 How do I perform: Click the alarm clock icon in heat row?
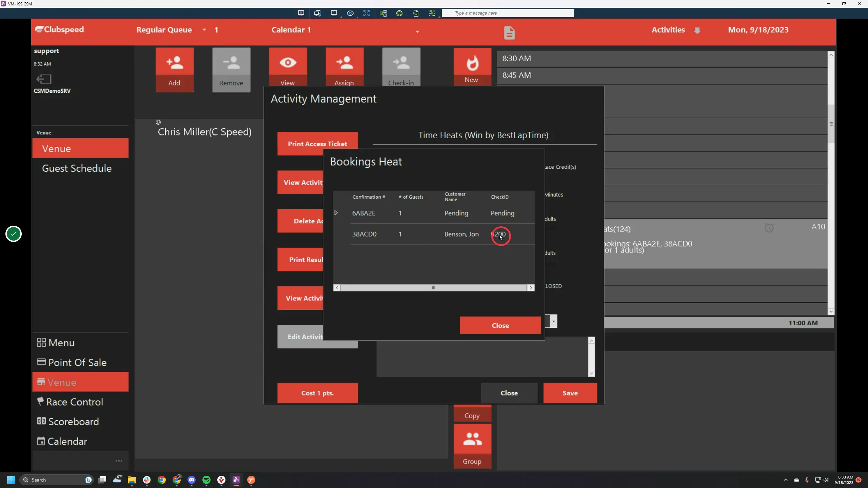pos(769,227)
